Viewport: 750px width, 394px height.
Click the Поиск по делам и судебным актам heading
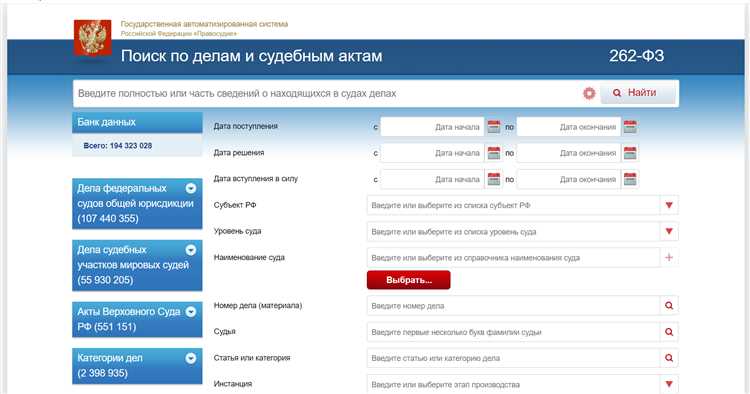tap(252, 56)
